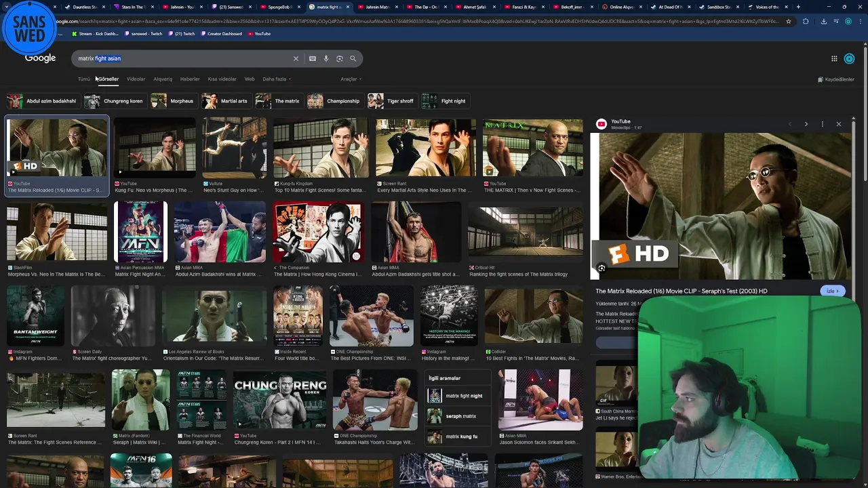868x488 pixels.
Task: Expand the Araçlar tools dropdown
Action: 351,79
